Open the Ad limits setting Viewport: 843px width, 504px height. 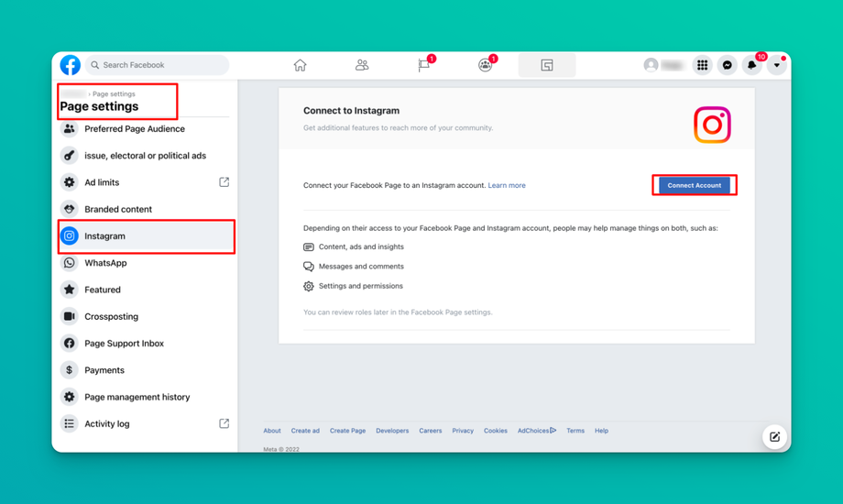pos(145,182)
